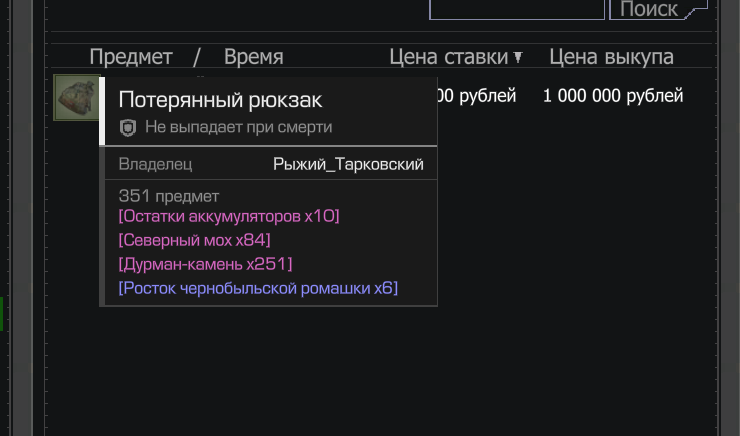Sort by Цена ставки column header
This screenshot has height=436, width=740.
coord(455,57)
